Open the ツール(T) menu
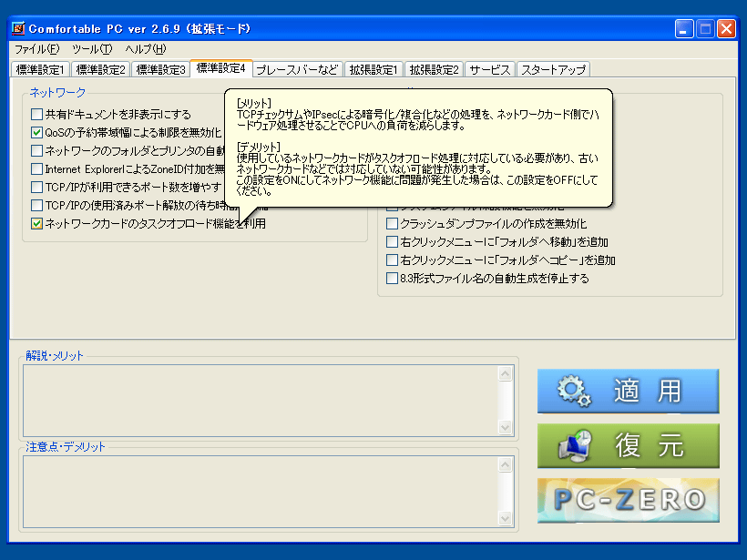The height and width of the screenshot is (560, 747). click(x=92, y=49)
